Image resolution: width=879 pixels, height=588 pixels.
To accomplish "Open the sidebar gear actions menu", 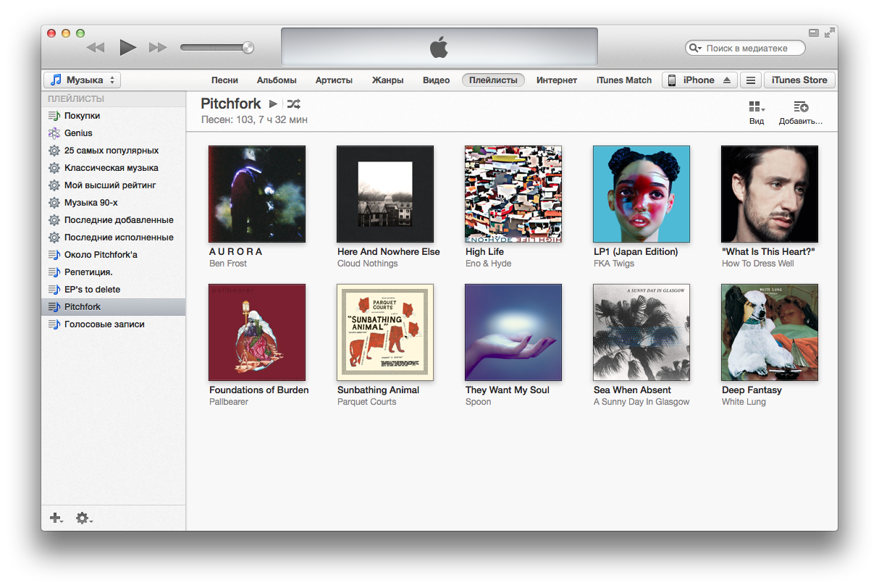I will [x=84, y=518].
